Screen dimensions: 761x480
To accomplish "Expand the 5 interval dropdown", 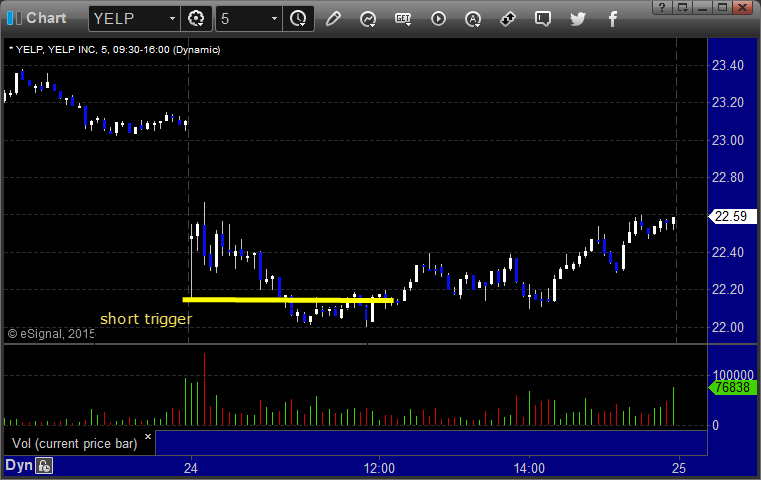I will [274, 19].
